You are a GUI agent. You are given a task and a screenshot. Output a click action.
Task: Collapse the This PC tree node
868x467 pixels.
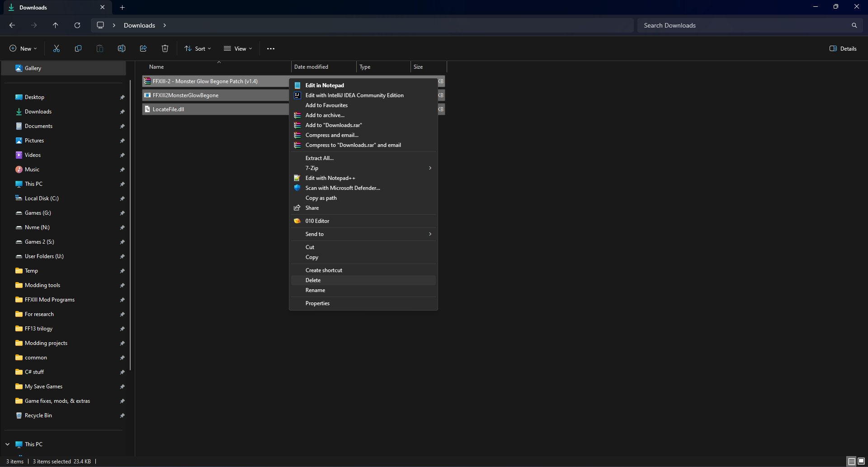coord(8,444)
